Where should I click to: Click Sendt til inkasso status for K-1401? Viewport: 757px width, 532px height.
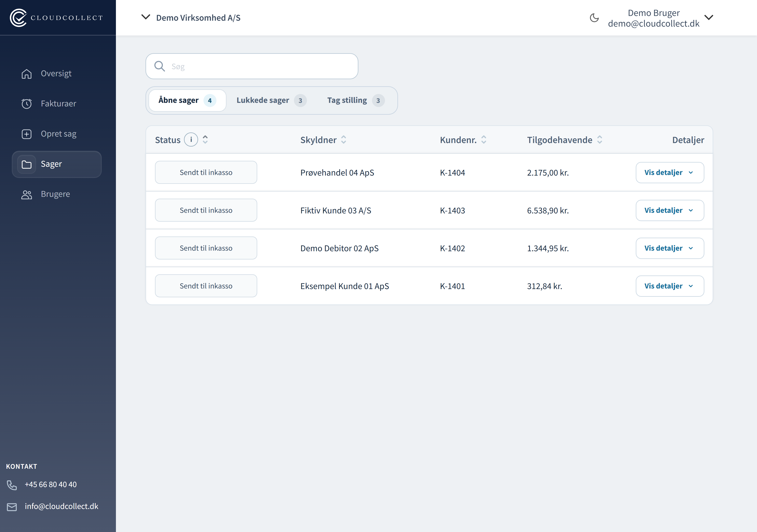206,286
